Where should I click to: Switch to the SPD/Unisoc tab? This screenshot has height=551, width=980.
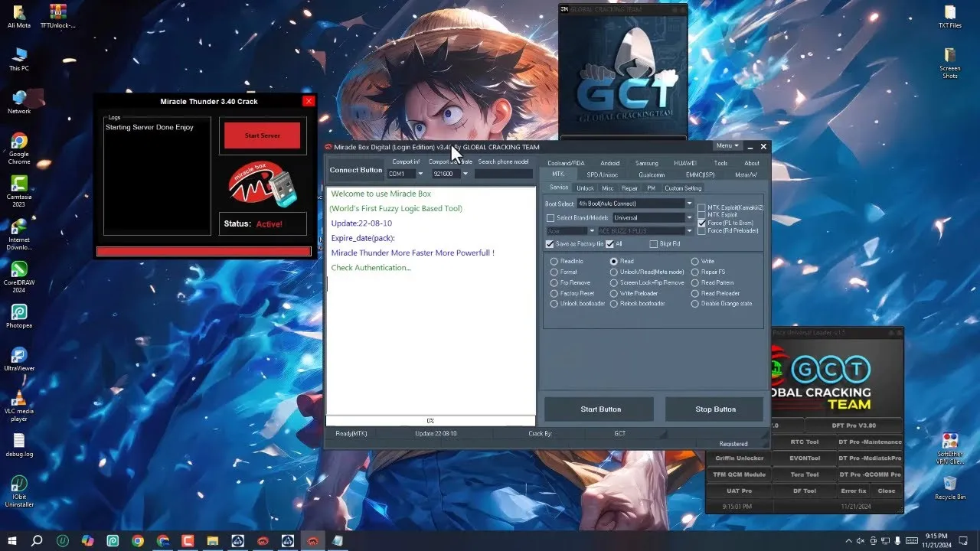click(x=601, y=175)
